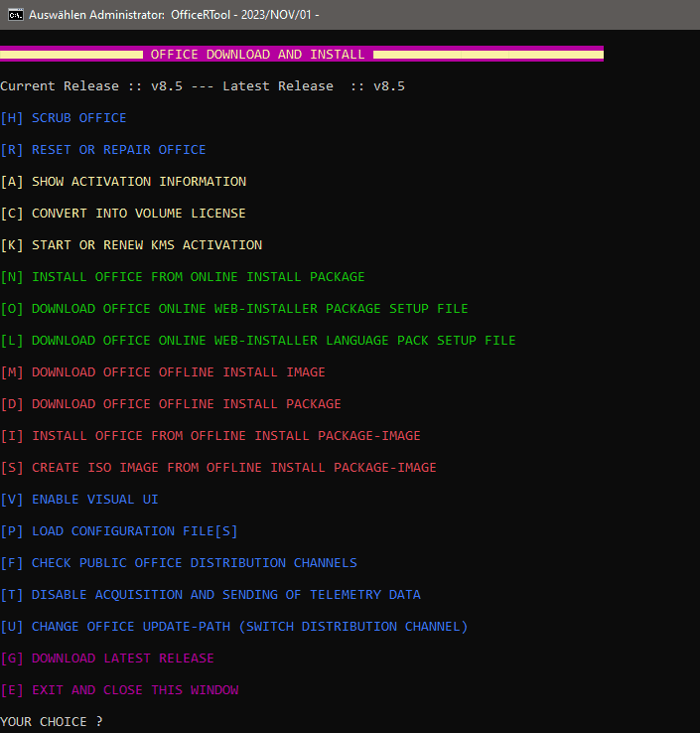This screenshot has width=700, height=733.
Task: Click INSTALL OFFICE FROM OFFLINE INSTALL PACKAGE-IMAGE
Action: click(225, 436)
